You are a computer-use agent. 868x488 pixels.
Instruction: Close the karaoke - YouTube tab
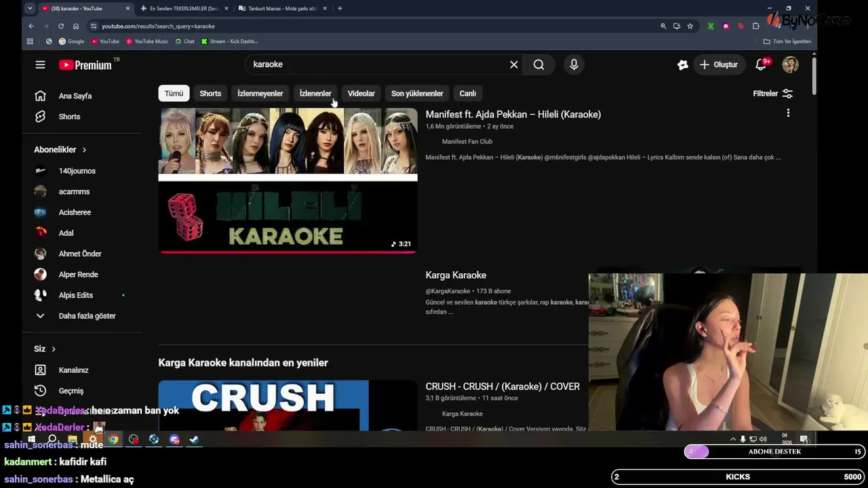click(127, 8)
